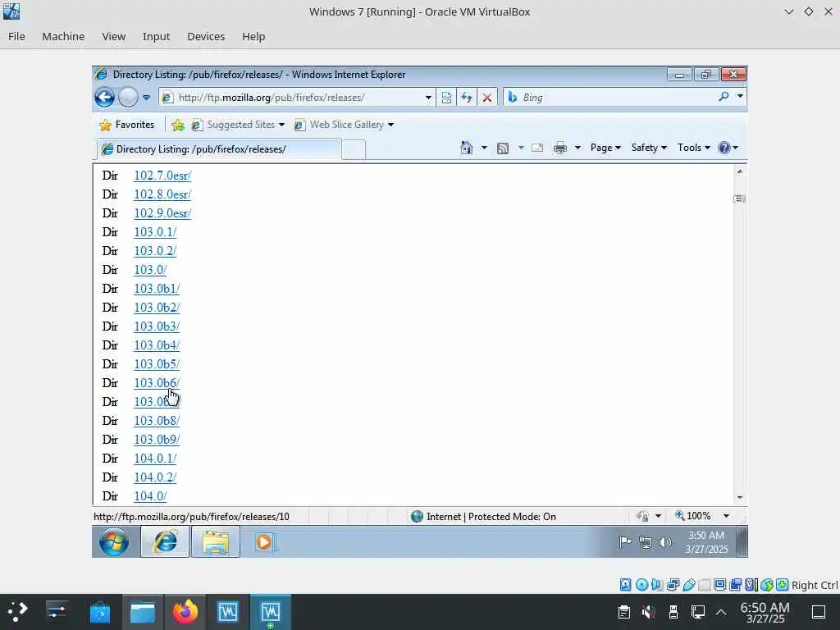Click the RSS Feeds icon
The width and height of the screenshot is (840, 630).
(503, 148)
